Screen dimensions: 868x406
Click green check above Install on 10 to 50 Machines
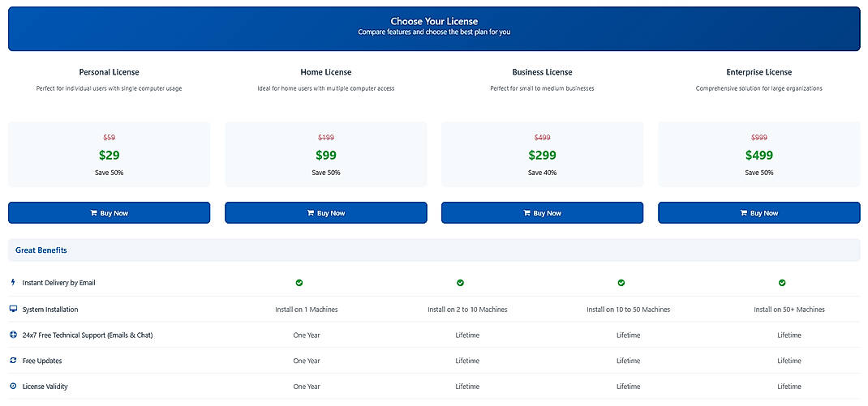pyautogui.click(x=621, y=283)
